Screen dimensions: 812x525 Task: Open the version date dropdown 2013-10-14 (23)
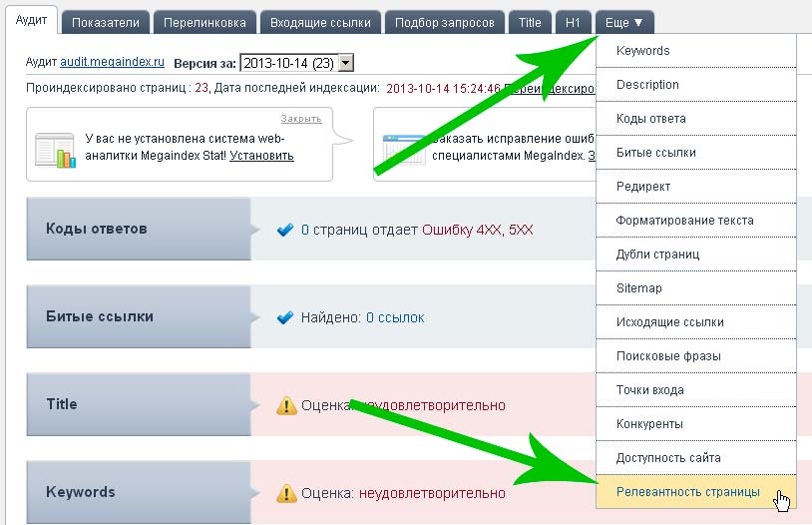click(297, 63)
